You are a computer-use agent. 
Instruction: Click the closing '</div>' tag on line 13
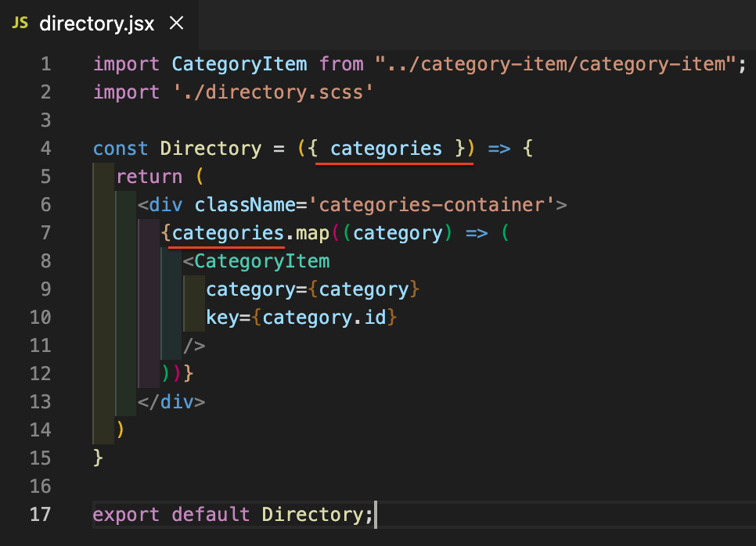[171, 402]
